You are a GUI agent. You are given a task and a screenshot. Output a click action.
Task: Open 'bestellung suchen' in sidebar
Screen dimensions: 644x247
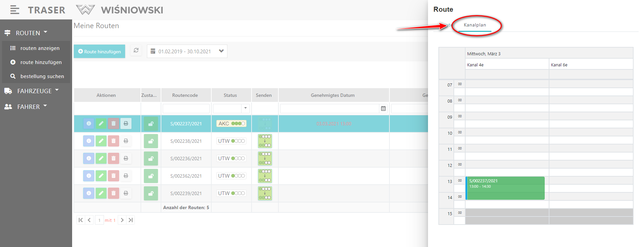(x=42, y=76)
